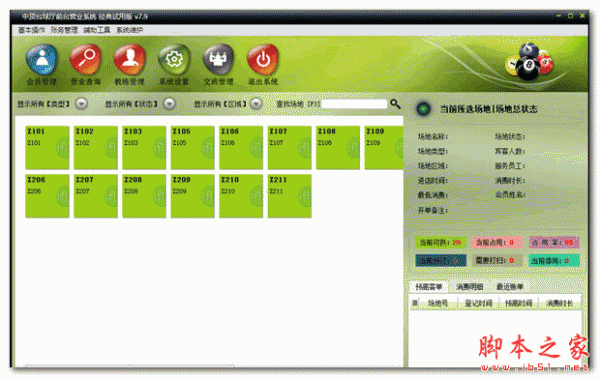This screenshot has height=378, width=600.
Task: Select venue tile Z106
Action: 241,148
